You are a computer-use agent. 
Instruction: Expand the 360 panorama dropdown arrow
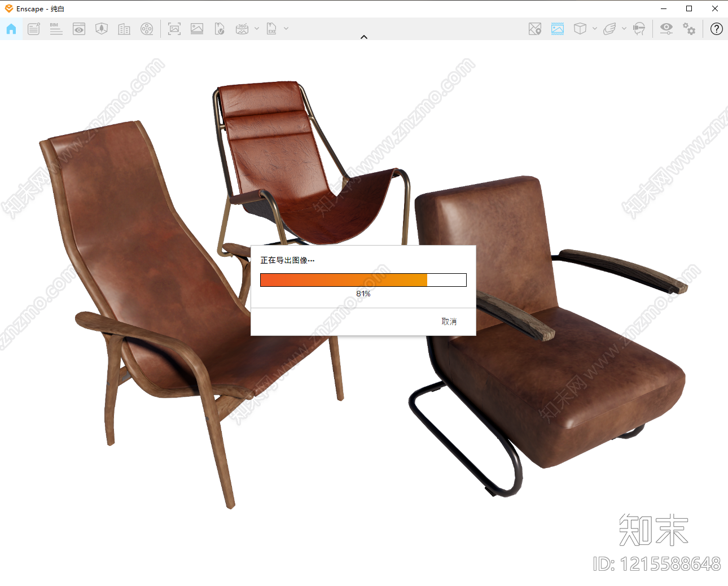tap(257, 28)
